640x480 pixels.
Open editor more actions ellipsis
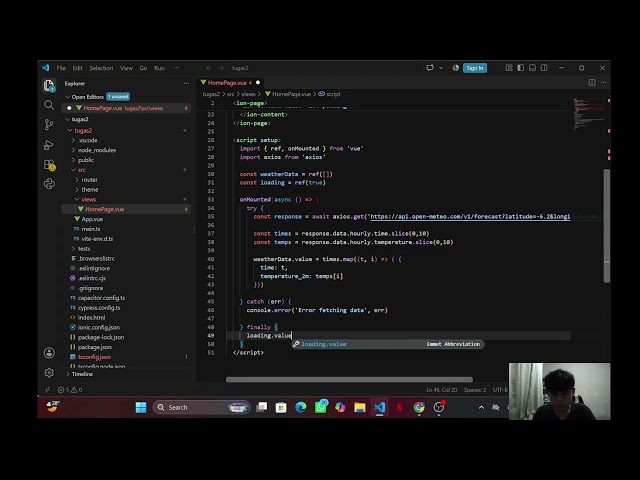603,82
